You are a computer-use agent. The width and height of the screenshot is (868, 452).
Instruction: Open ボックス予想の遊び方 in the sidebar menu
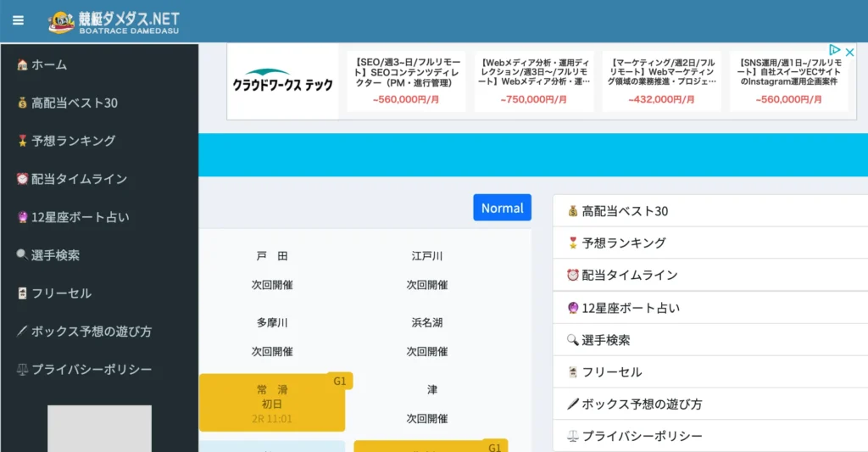coord(100,332)
